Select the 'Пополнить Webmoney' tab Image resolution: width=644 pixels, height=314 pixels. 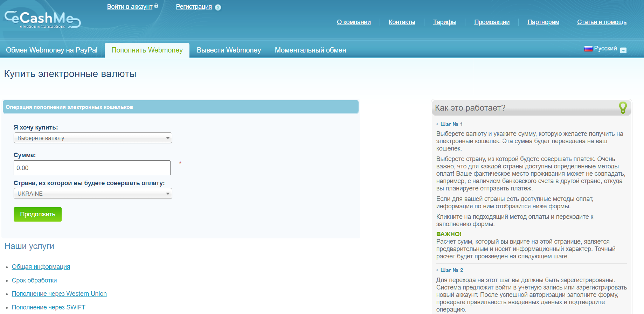(x=147, y=50)
